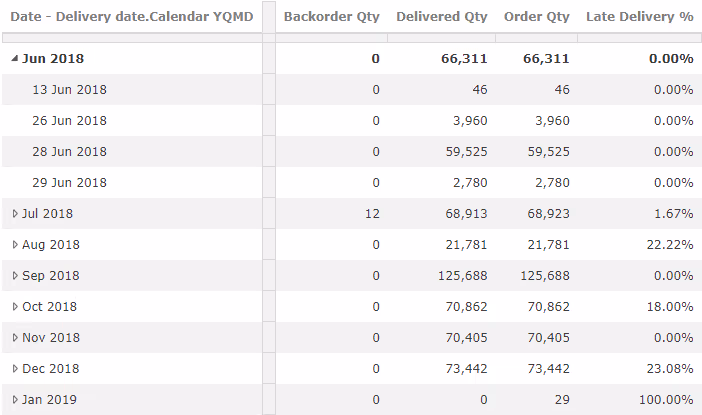The image size is (702, 415).
Task: Click the 100.00% late delivery cell
Action: coord(666,399)
